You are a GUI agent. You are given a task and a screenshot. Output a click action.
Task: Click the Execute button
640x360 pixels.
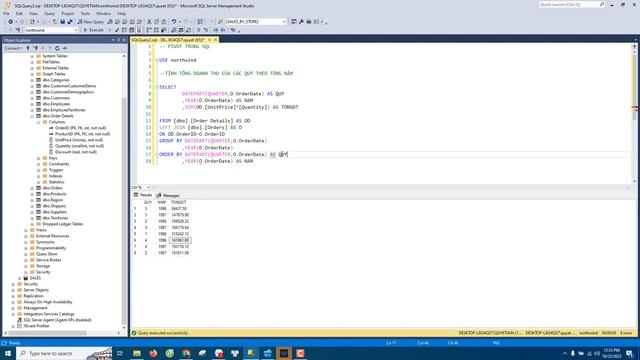click(x=93, y=30)
